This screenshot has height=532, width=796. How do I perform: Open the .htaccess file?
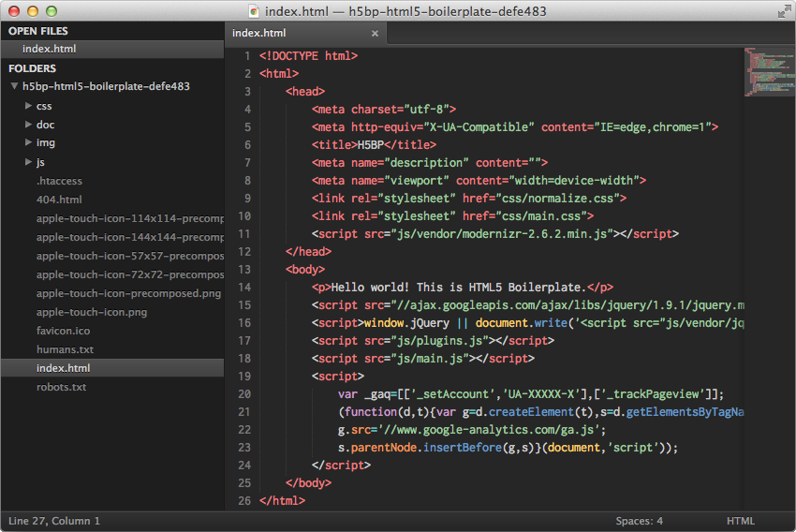tap(59, 181)
